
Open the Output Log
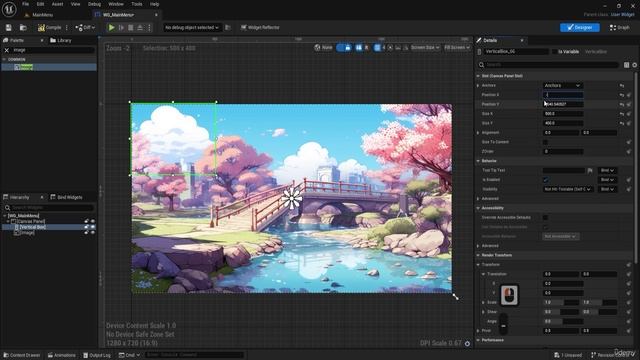[x=97, y=355]
